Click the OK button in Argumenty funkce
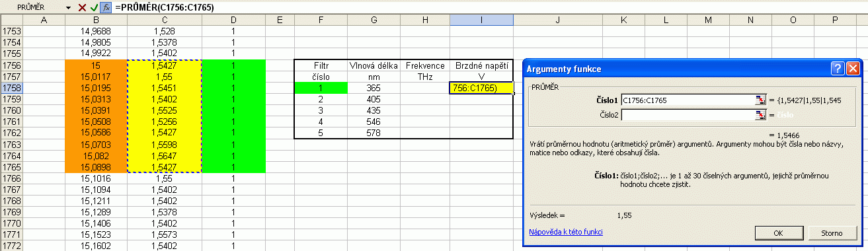Viewport: 868px width, 251px height. (x=778, y=233)
